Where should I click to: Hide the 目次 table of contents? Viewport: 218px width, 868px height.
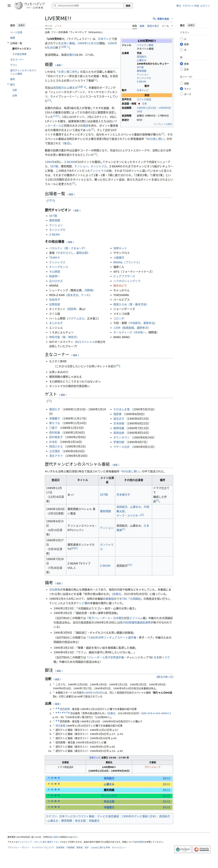tap(21, 25)
